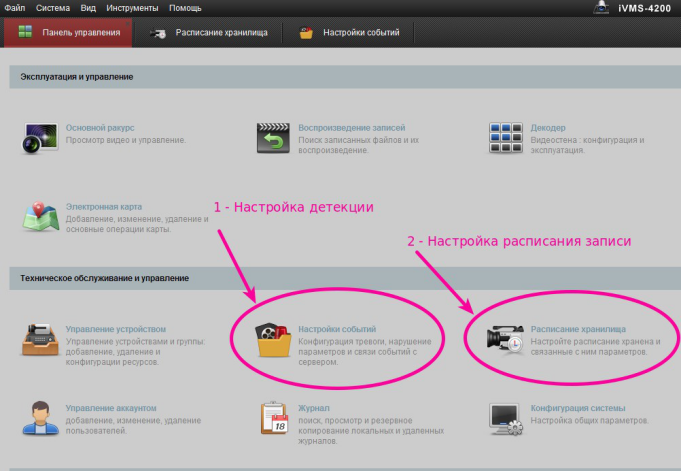
Task: Open the Файл menu
Action: pos(14,7)
